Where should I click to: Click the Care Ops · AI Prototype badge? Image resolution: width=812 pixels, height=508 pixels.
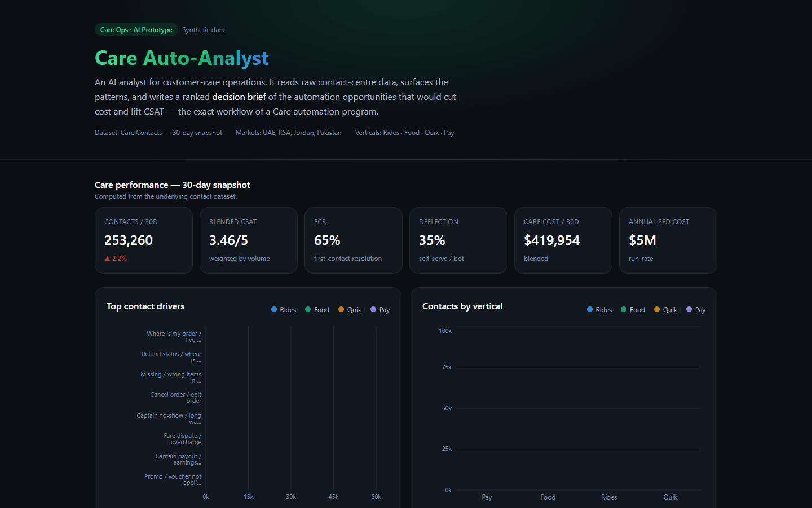136,30
